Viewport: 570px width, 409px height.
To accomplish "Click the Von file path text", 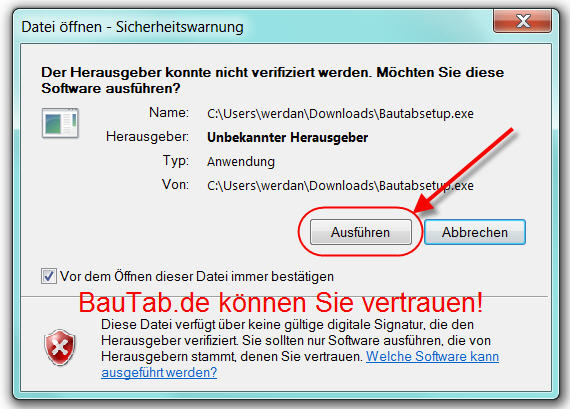I will 340,186.
